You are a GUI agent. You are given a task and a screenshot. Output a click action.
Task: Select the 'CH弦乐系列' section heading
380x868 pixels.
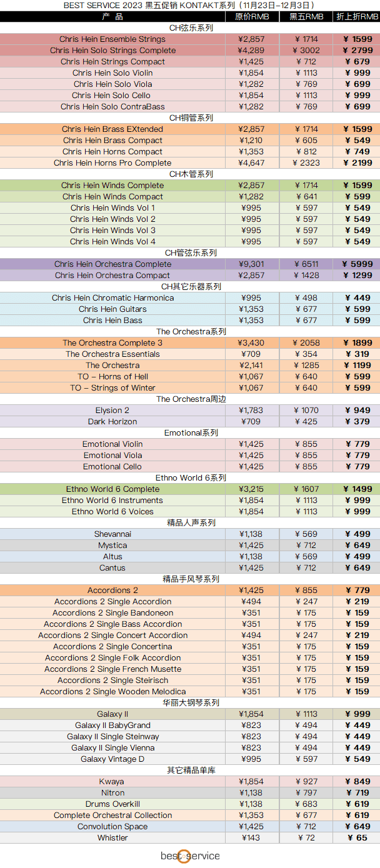pos(191,27)
